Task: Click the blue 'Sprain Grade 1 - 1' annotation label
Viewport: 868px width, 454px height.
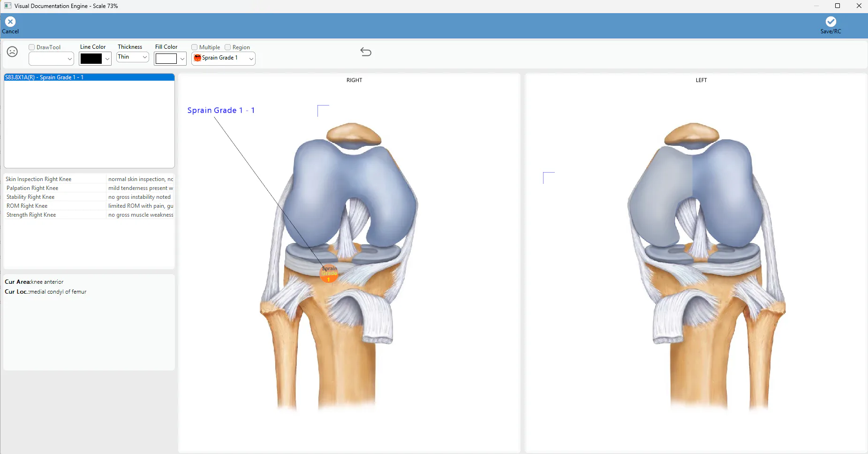Action: pos(221,110)
